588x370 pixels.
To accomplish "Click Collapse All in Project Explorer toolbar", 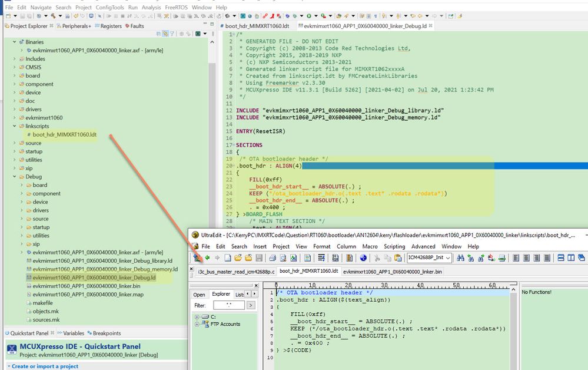I will tap(159, 34).
